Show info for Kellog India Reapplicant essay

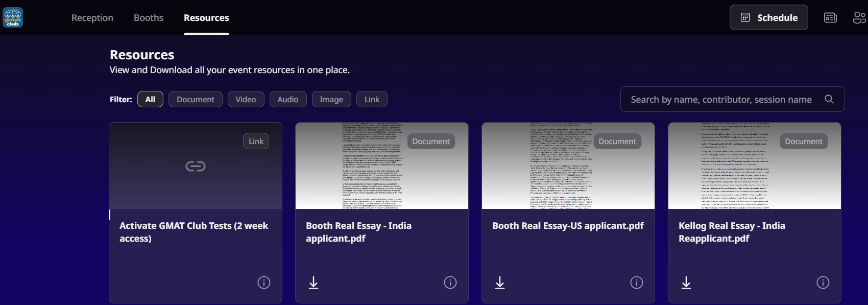pyautogui.click(x=823, y=283)
